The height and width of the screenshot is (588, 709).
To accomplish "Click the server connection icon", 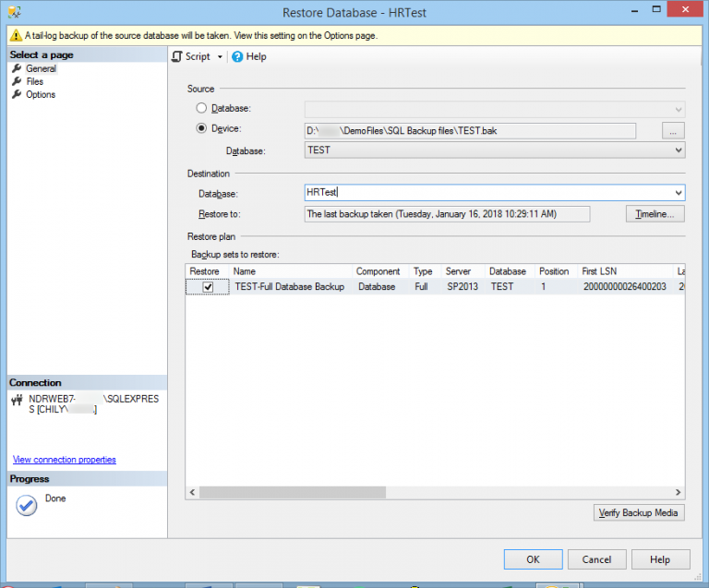I will coord(17,400).
